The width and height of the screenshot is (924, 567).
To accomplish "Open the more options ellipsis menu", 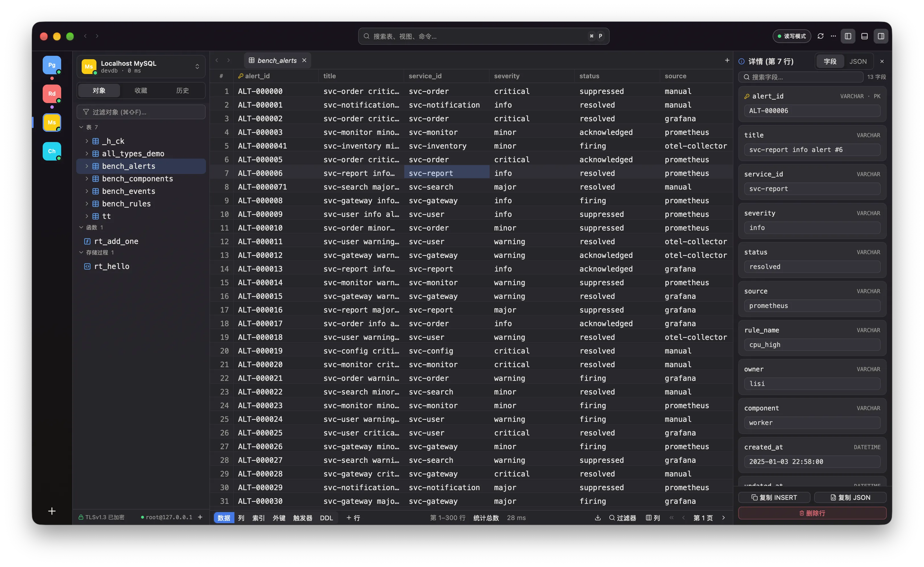I will point(833,36).
